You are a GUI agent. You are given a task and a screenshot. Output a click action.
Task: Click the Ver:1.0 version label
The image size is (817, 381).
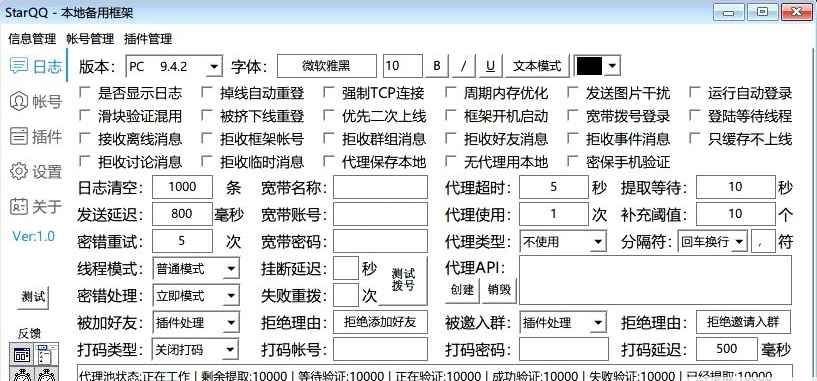coord(33,237)
